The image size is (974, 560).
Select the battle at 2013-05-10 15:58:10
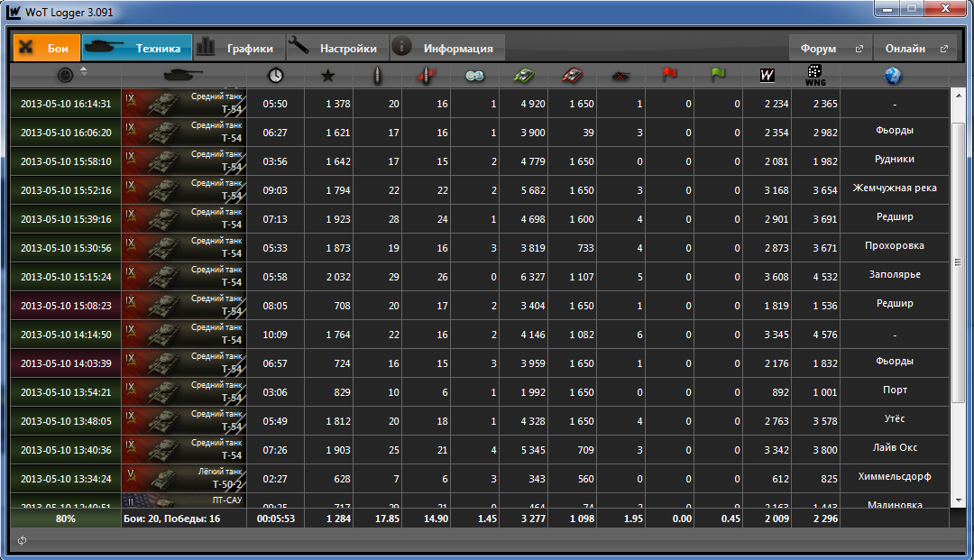coord(480,161)
